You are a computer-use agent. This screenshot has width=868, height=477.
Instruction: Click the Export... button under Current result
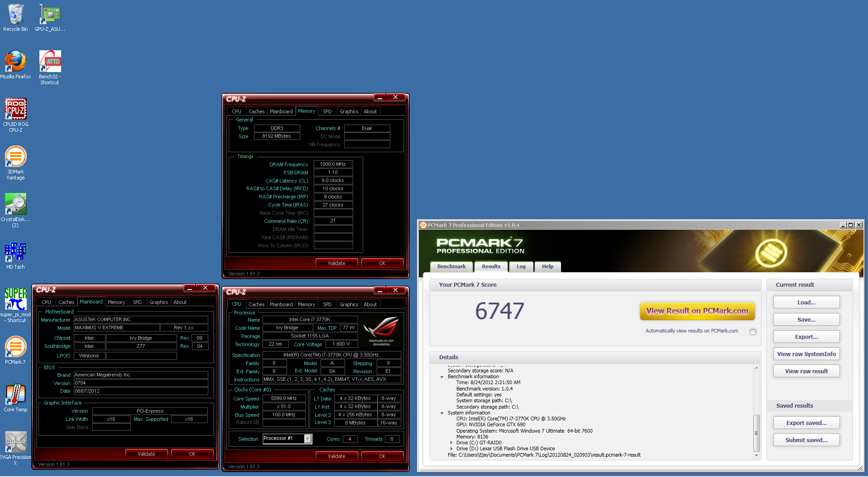pos(806,337)
